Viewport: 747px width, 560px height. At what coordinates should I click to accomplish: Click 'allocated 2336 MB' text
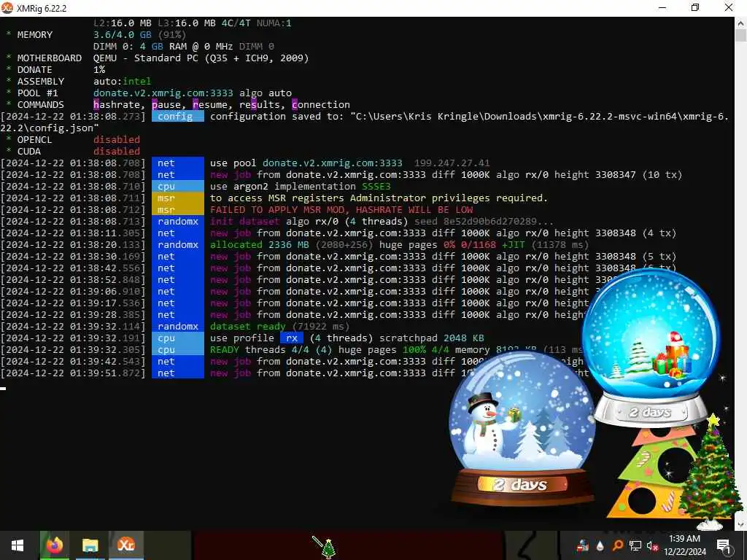(260, 245)
